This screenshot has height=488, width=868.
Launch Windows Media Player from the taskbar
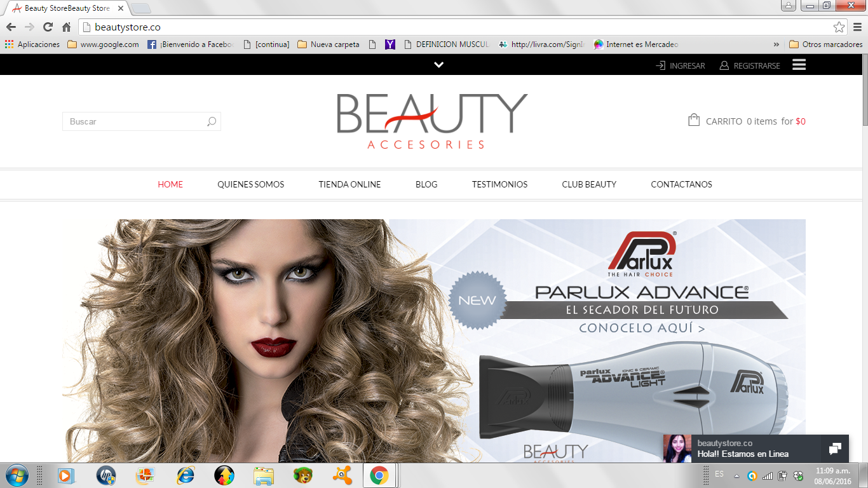point(65,475)
